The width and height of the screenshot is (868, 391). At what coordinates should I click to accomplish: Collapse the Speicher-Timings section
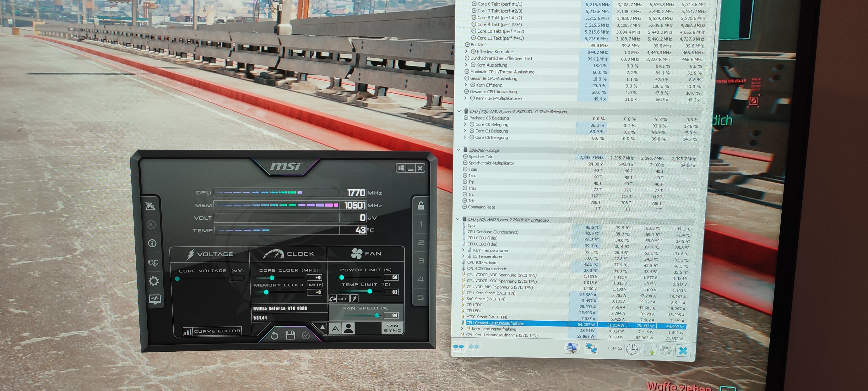(459, 150)
